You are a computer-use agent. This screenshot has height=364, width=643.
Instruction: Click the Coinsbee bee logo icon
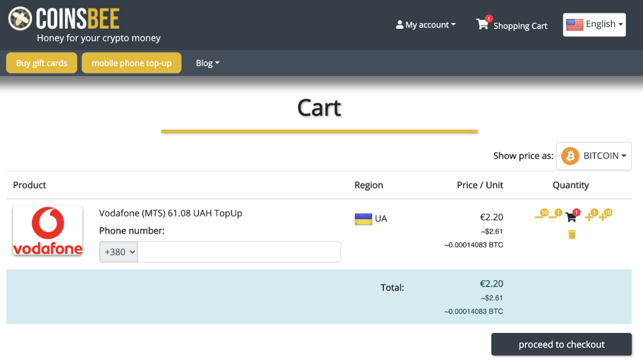(20, 18)
